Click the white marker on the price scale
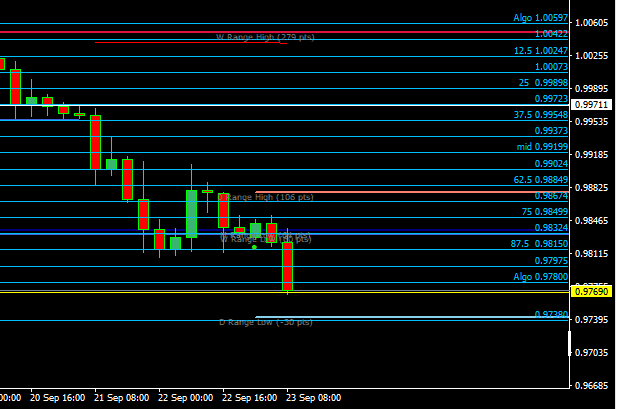This screenshot has height=409, width=617. pyautogui.click(x=569, y=344)
